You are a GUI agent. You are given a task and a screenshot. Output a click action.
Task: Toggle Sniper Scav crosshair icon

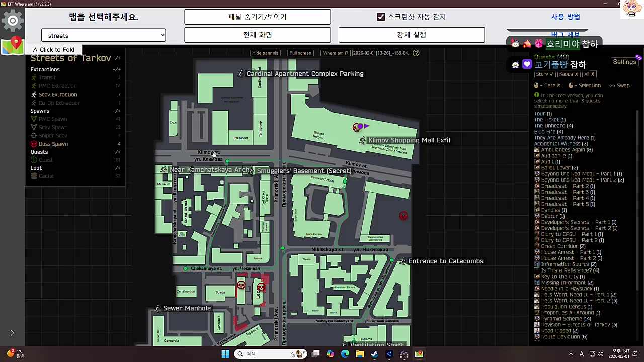point(34,136)
